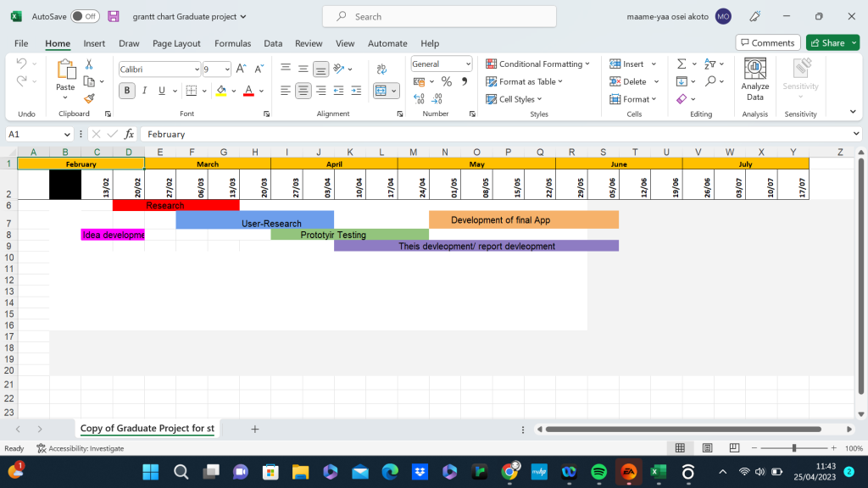Click Decrease Indent icon
868x488 pixels.
pyautogui.click(x=339, y=91)
